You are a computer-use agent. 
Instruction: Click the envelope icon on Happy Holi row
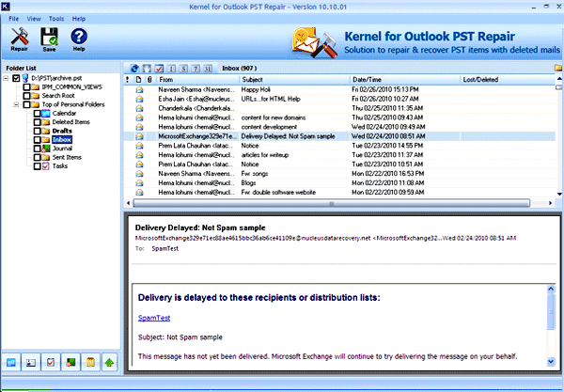coord(139,89)
